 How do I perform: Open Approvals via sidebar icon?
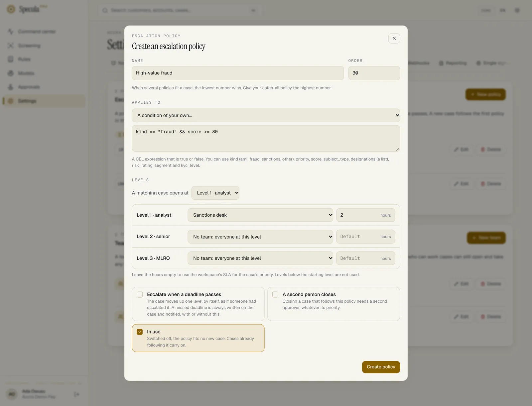pyautogui.click(x=11, y=87)
